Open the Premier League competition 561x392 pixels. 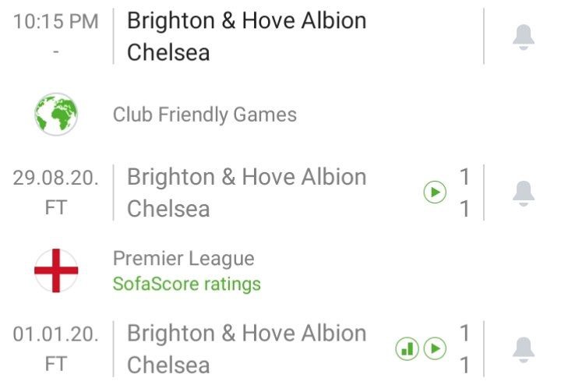[x=183, y=259]
